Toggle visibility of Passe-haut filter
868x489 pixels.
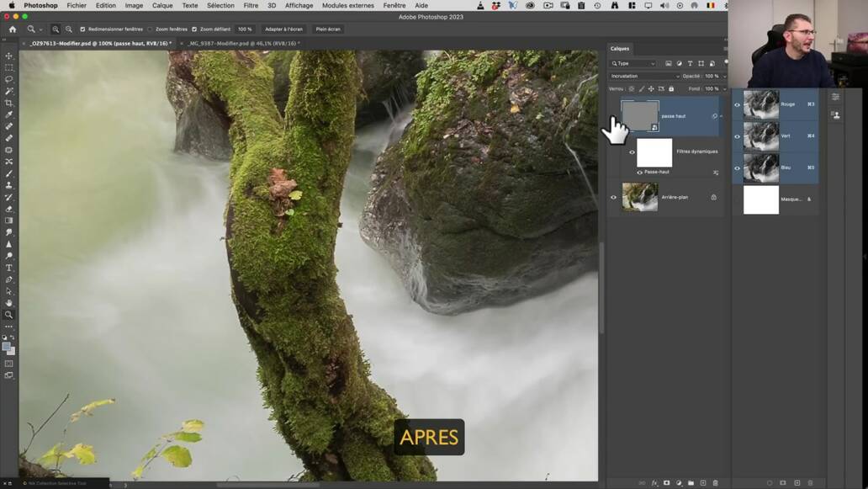[x=640, y=173]
